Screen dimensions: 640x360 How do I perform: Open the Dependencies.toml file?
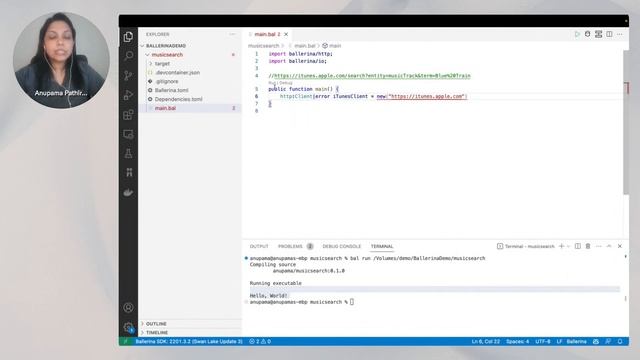tap(178, 99)
